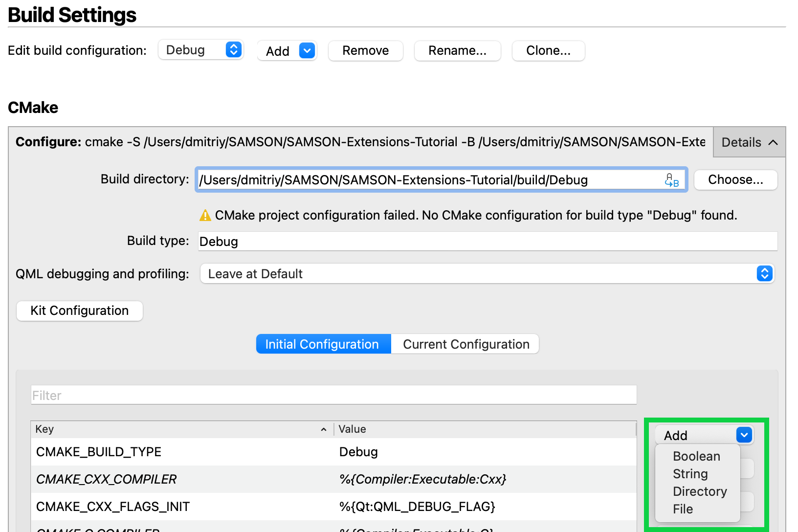This screenshot has height=532, width=798.
Task: Open the Debug build configuration dropdown
Action: coord(200,49)
